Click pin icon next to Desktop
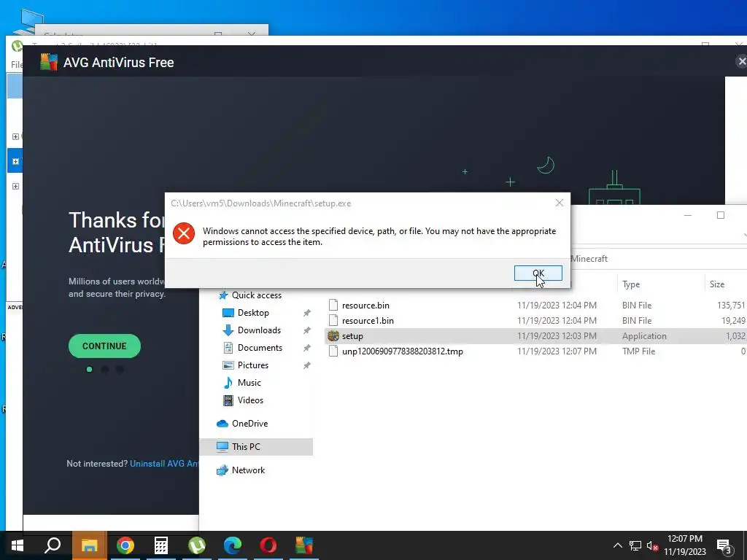This screenshot has width=747, height=560. point(307,313)
